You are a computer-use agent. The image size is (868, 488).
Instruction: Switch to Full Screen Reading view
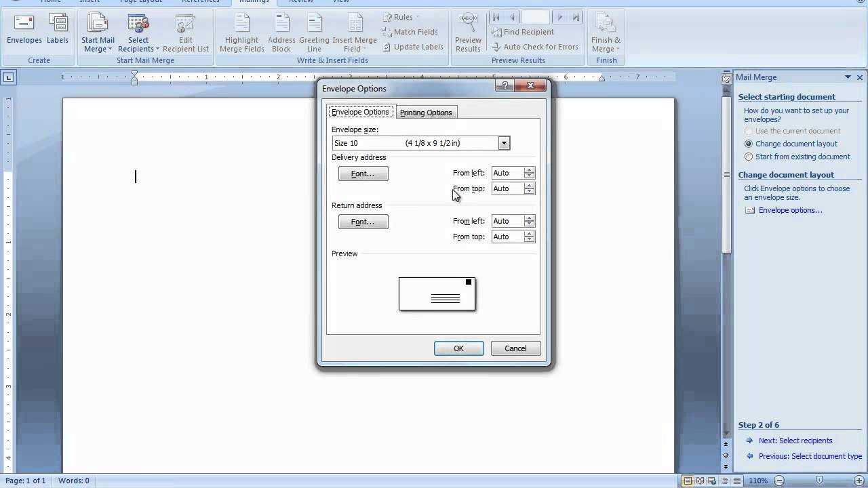tap(700, 481)
